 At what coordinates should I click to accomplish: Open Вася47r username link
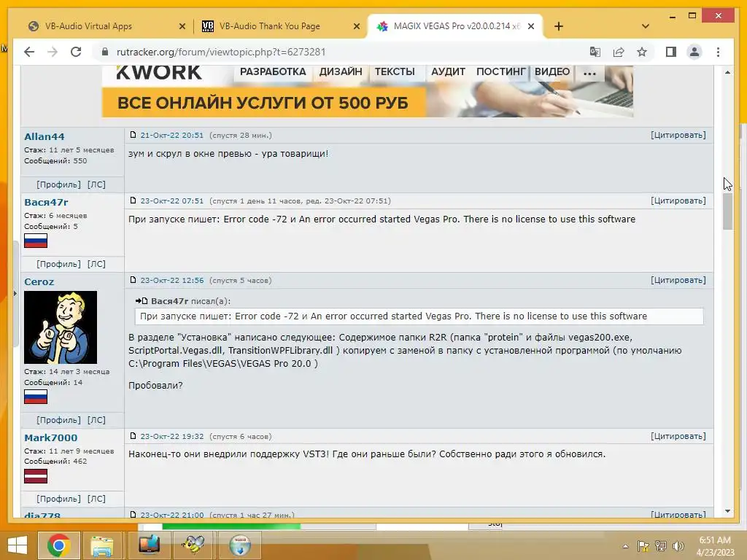[46, 203]
